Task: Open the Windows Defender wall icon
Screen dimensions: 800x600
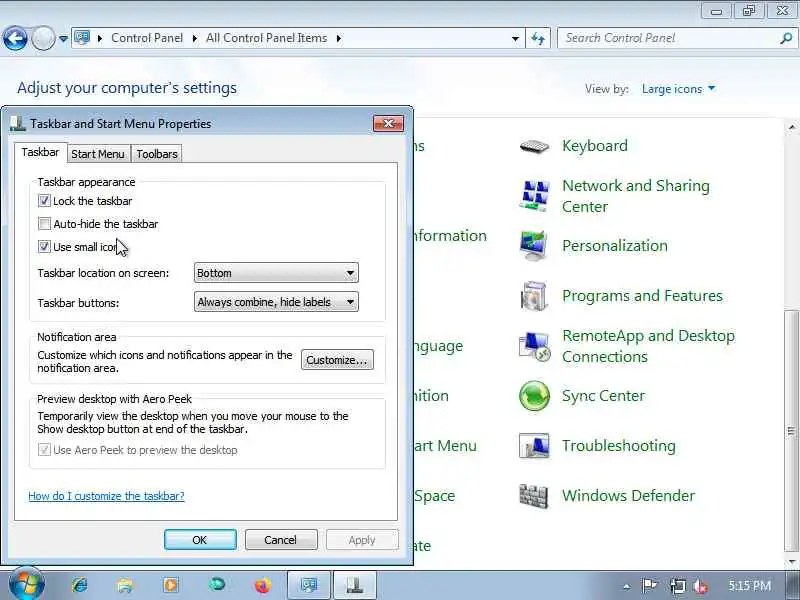Action: (x=534, y=496)
